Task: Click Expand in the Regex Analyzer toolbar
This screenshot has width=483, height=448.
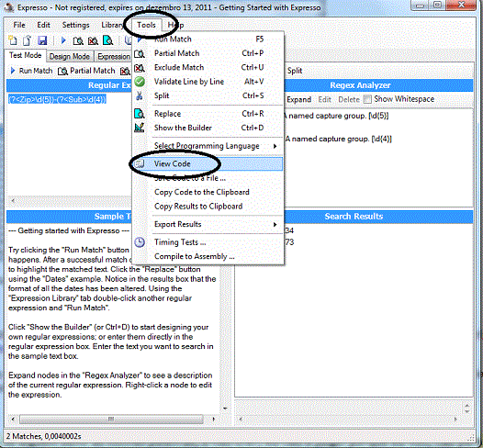Action: click(x=298, y=99)
